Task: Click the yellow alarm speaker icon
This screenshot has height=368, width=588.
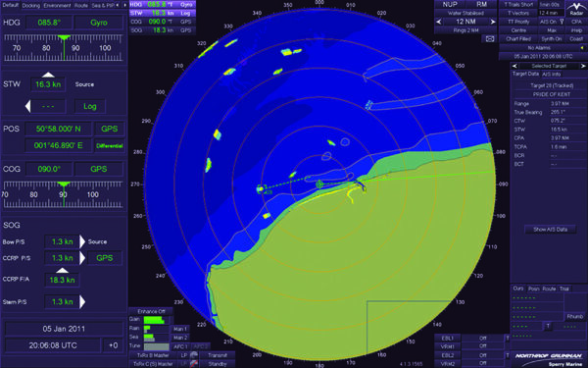Action: coord(581,48)
